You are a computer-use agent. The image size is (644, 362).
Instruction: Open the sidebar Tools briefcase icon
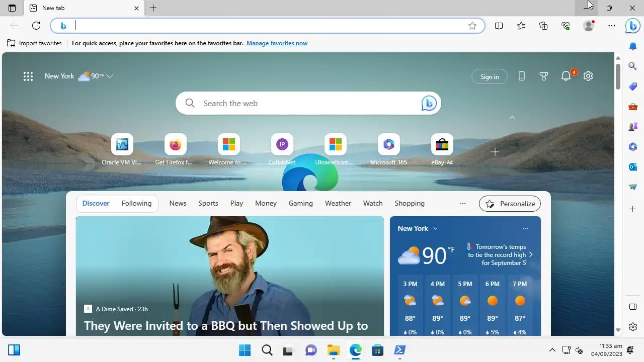coord(633,107)
